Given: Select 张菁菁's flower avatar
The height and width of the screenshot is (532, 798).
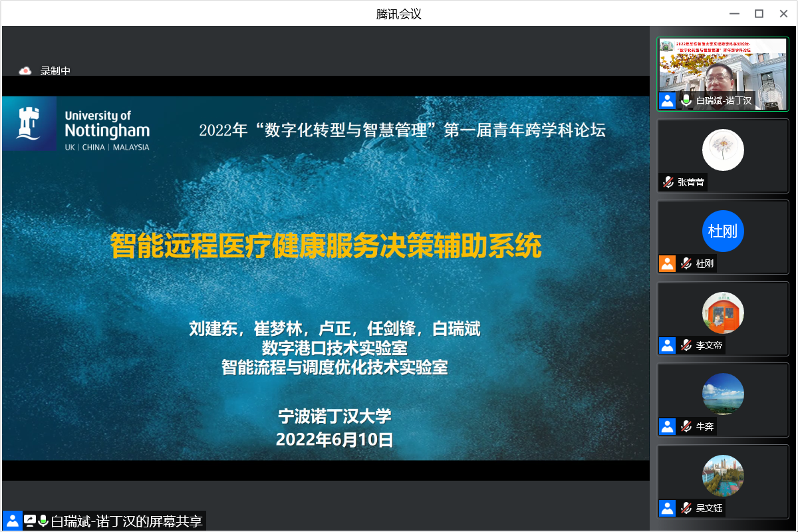Looking at the screenshot, I should (x=723, y=149).
